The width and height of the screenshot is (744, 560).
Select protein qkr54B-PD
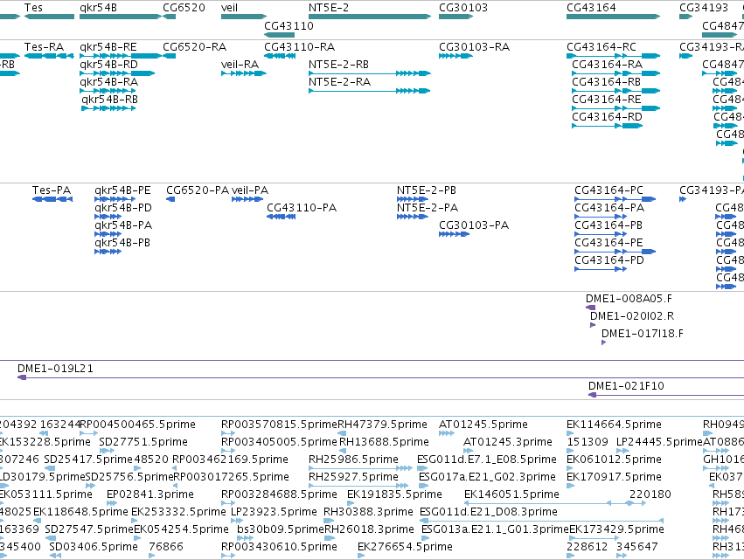[x=108, y=217]
